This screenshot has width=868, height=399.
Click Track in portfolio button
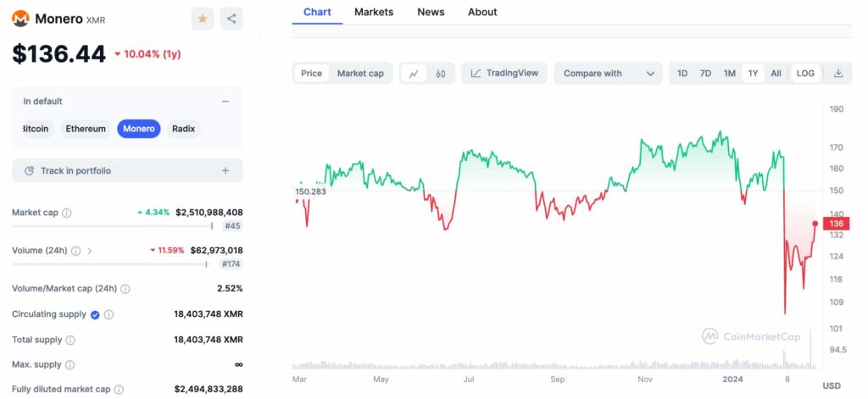pos(127,171)
